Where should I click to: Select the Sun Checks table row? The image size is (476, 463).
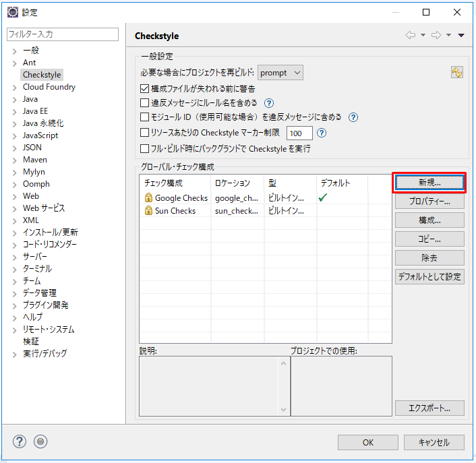click(266, 210)
